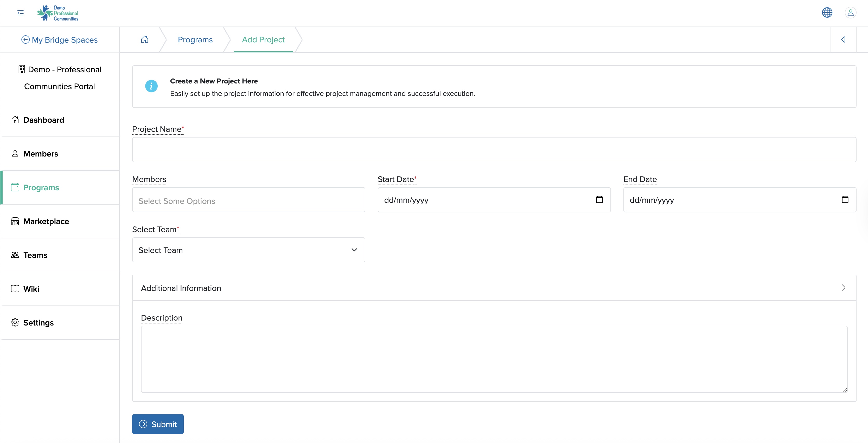Go to Programs breadcrumb
Screen dimensions: 868x443
195,40
